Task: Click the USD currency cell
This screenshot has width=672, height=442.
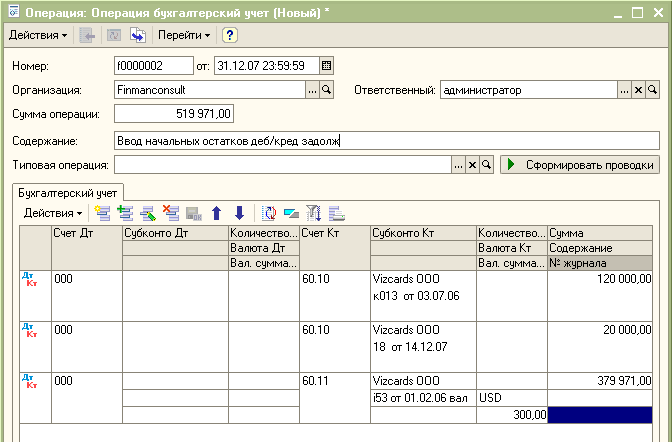Action: (x=512, y=398)
